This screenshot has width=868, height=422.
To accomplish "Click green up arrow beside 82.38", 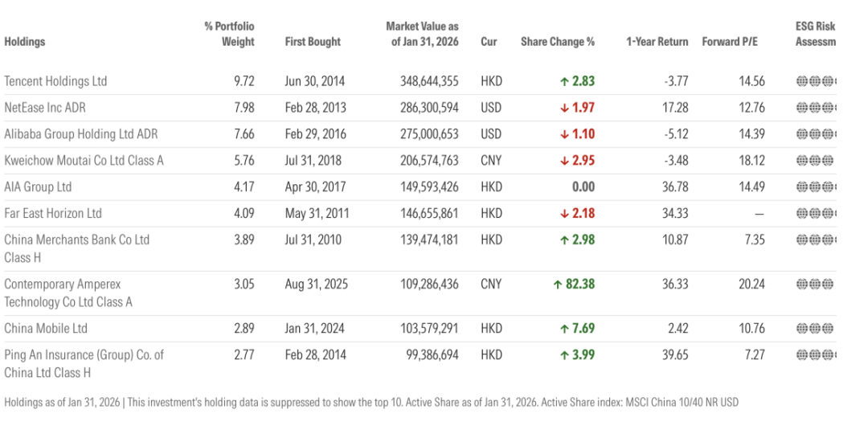I will [x=557, y=285].
